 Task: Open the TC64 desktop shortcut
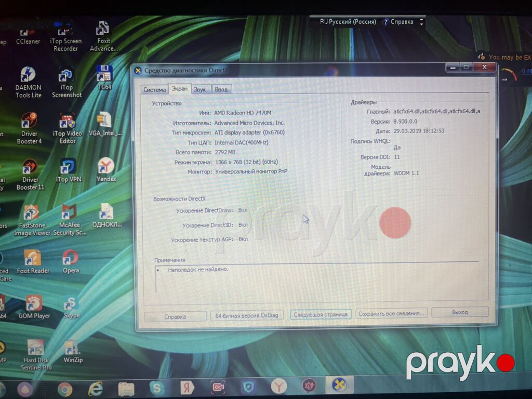tap(104, 78)
